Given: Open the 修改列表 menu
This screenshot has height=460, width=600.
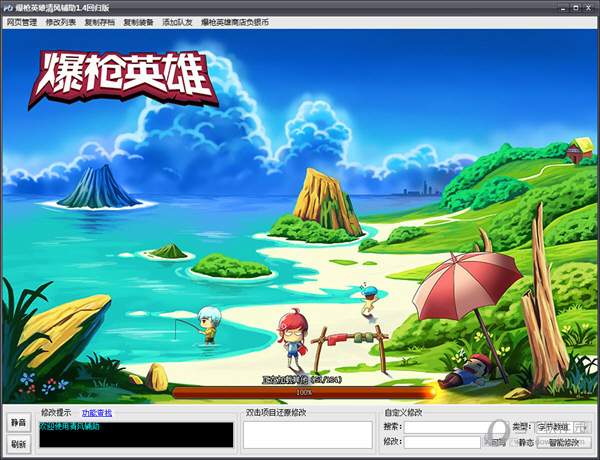Looking at the screenshot, I should click(x=60, y=22).
